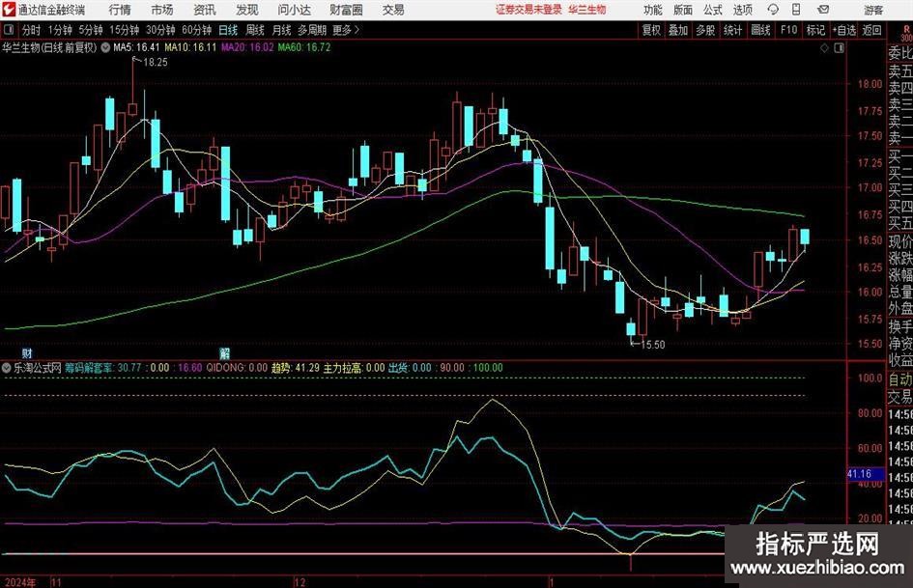Switch to the 60分钟 period
This screenshot has width=913, height=588.
coord(197,30)
